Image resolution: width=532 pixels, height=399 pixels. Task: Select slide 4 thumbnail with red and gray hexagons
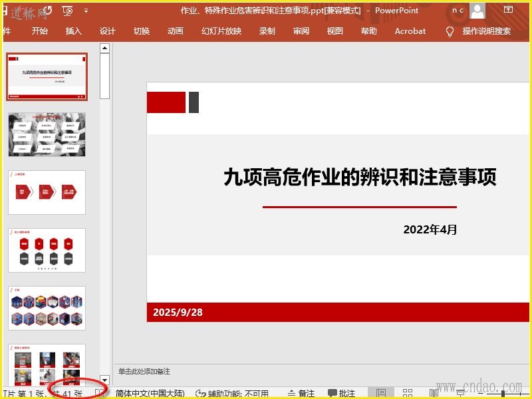pyautogui.click(x=47, y=251)
